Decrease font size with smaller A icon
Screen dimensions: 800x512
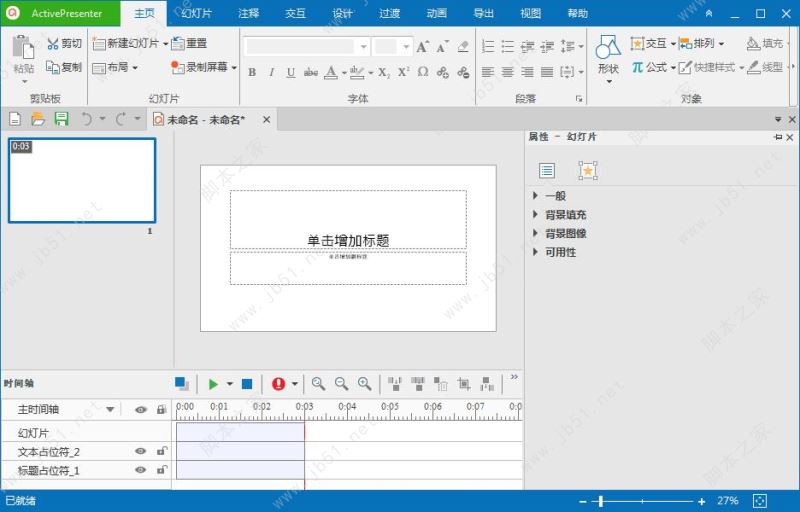point(442,47)
